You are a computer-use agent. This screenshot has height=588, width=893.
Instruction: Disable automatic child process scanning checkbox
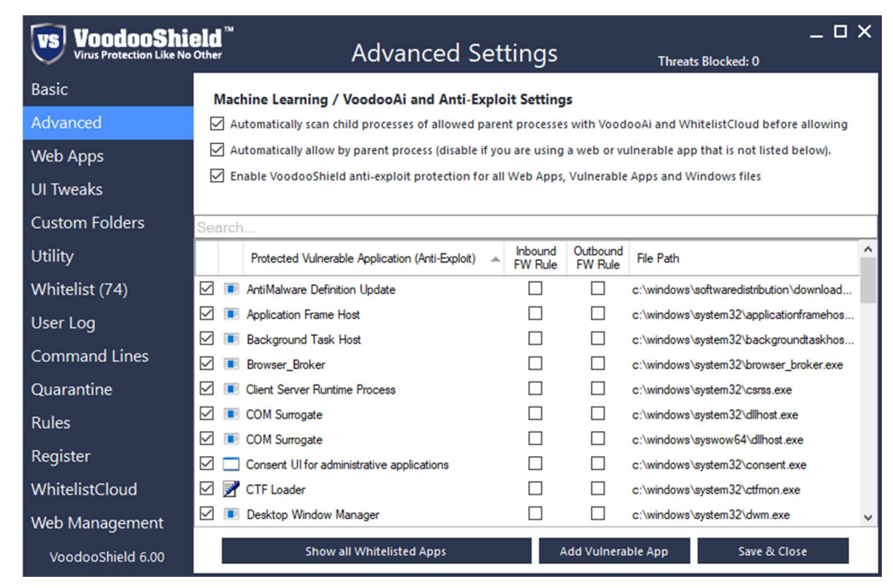(217, 125)
